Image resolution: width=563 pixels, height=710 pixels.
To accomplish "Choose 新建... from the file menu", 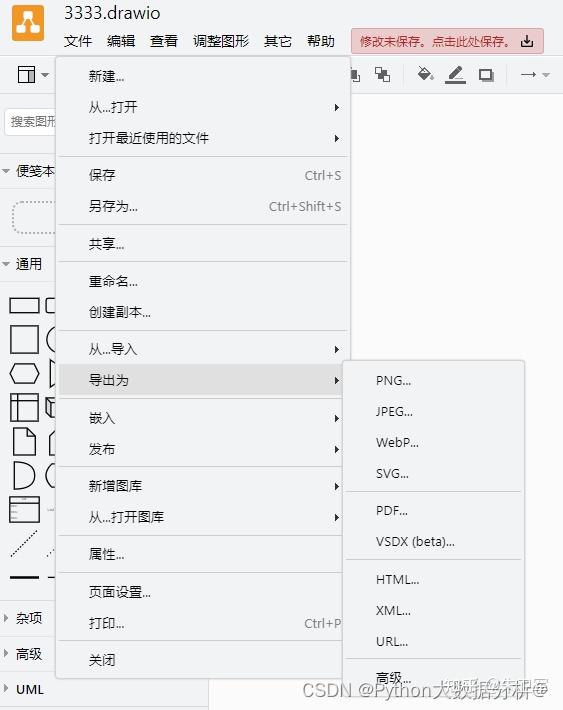I will click(x=203, y=76).
